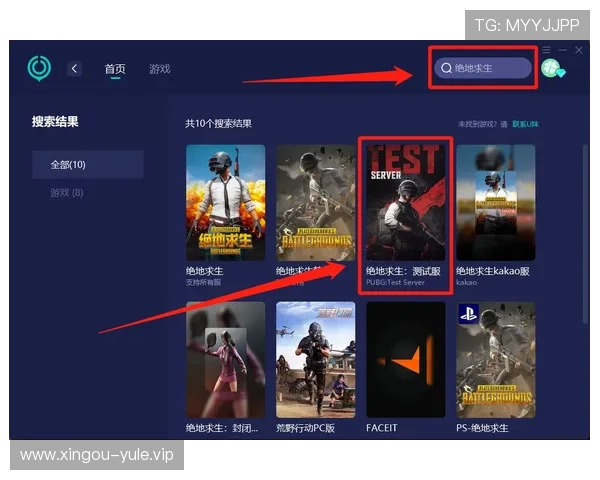Open the kakao server cover thumbnail
This screenshot has width=600, height=480.
[496, 202]
